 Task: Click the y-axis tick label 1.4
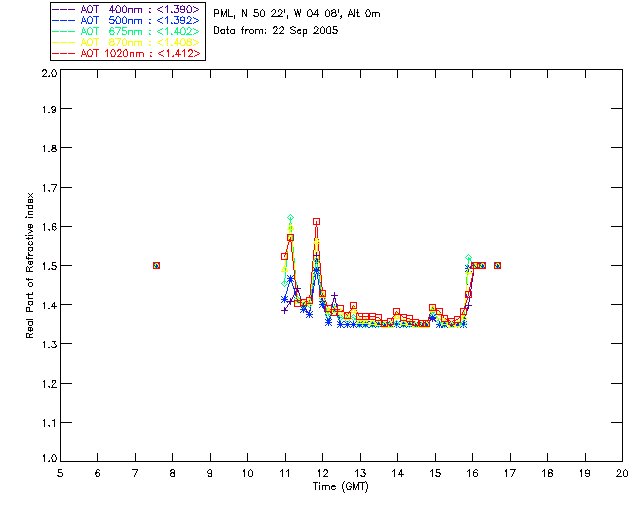point(49,305)
